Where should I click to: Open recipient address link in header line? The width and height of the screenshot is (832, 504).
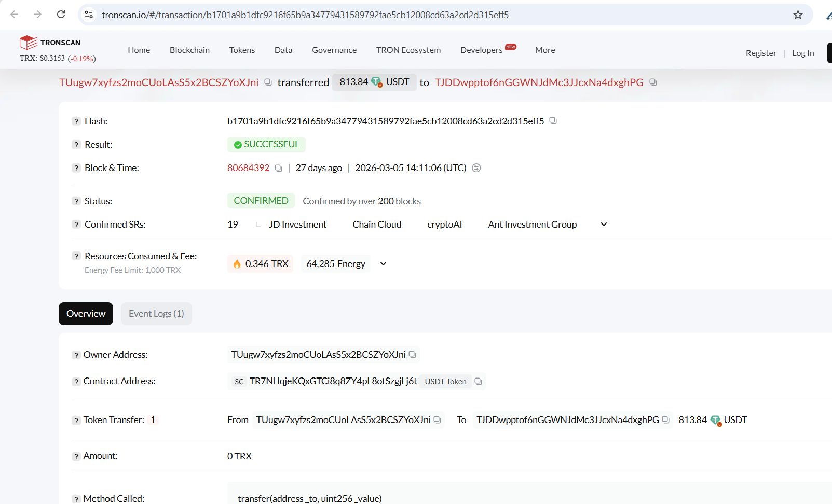539,82
